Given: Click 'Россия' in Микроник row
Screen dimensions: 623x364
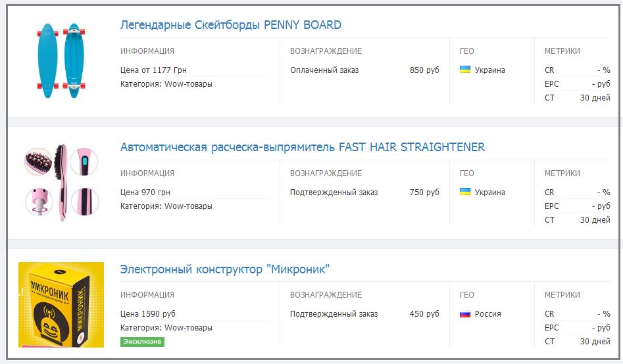Looking at the screenshot, I should click(488, 314).
